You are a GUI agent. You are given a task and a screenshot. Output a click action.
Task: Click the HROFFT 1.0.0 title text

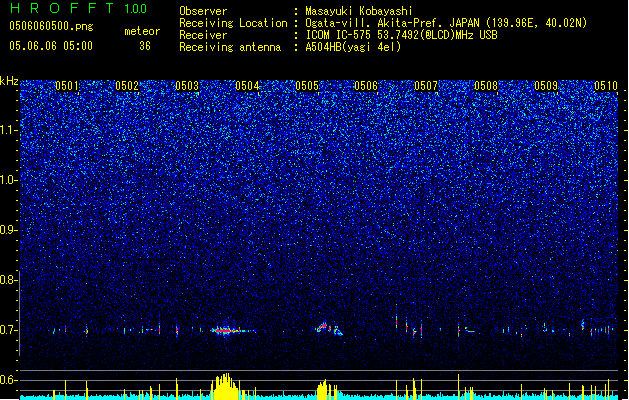78,8
